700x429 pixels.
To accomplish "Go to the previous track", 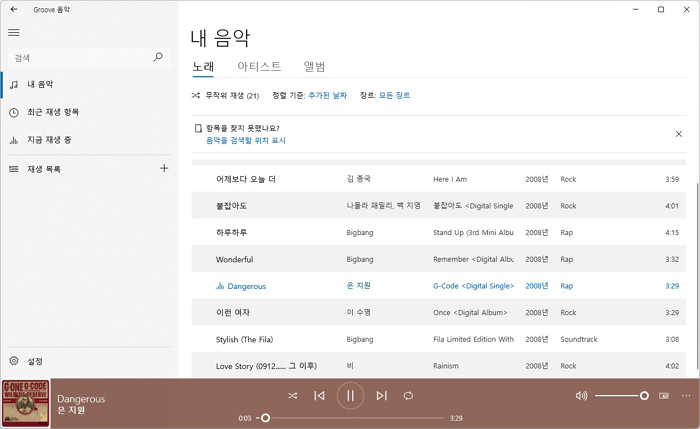I will pyautogui.click(x=319, y=396).
